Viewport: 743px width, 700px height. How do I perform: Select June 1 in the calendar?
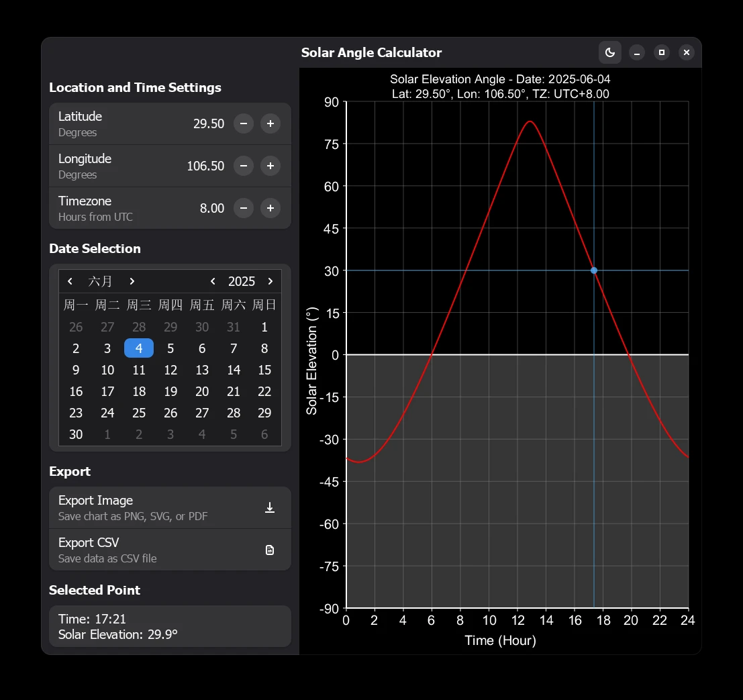click(264, 327)
